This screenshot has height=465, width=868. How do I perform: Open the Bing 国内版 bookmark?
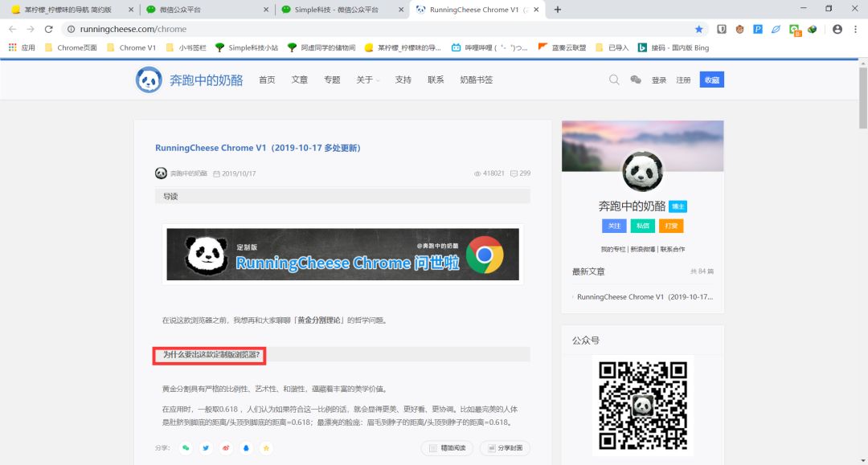(674, 47)
